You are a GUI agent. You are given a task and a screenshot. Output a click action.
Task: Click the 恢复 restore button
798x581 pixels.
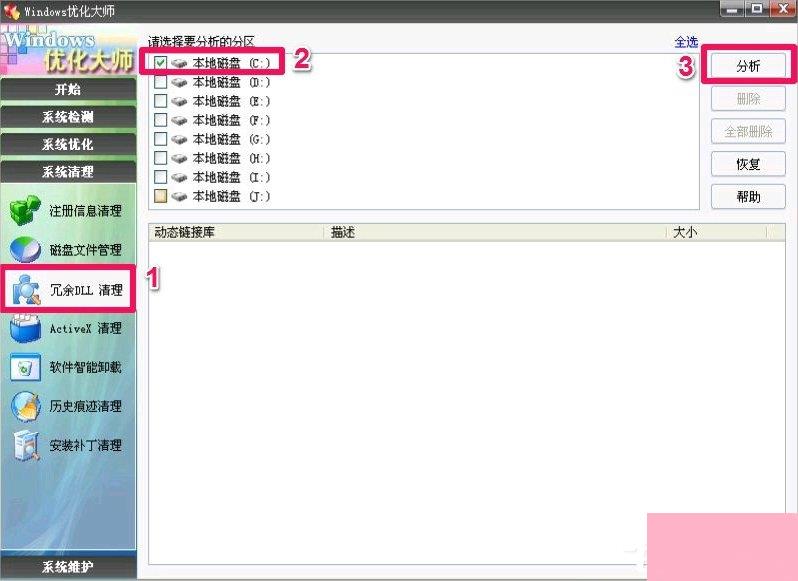click(748, 164)
